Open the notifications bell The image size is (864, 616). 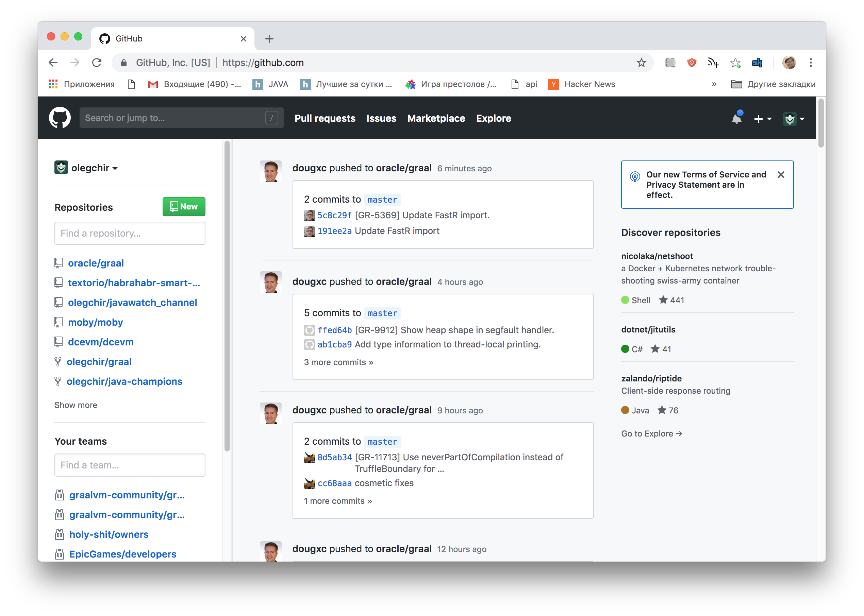(736, 118)
